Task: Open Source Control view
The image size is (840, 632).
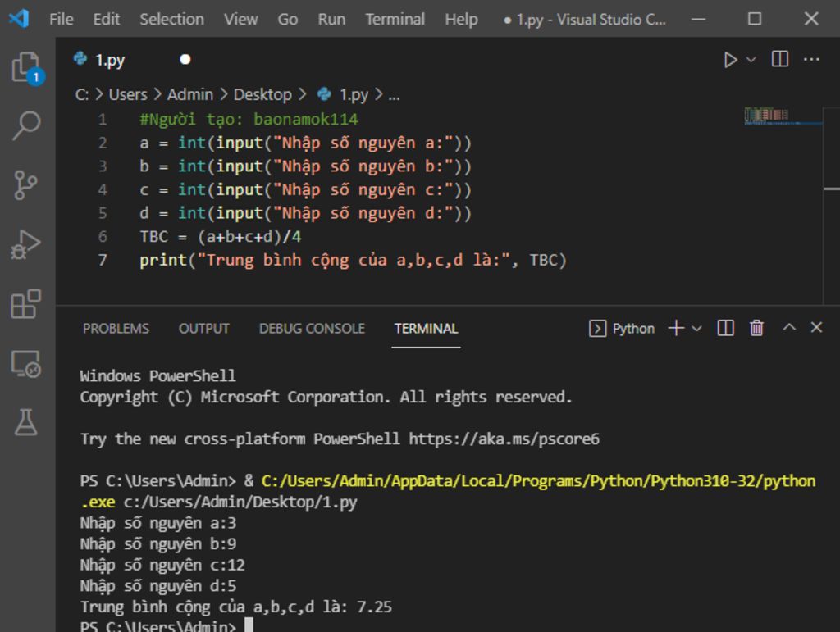Action: pos(25,184)
